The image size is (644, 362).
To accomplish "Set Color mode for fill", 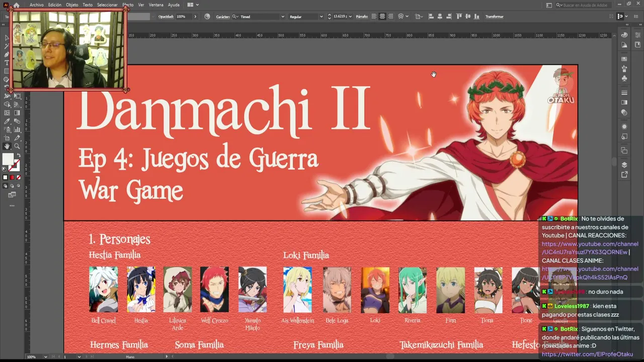I will (x=6, y=177).
